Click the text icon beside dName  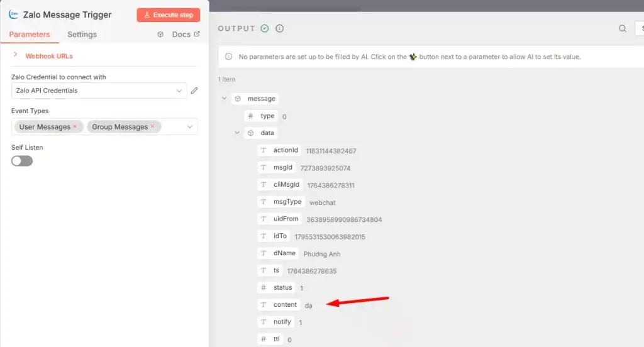tap(264, 253)
